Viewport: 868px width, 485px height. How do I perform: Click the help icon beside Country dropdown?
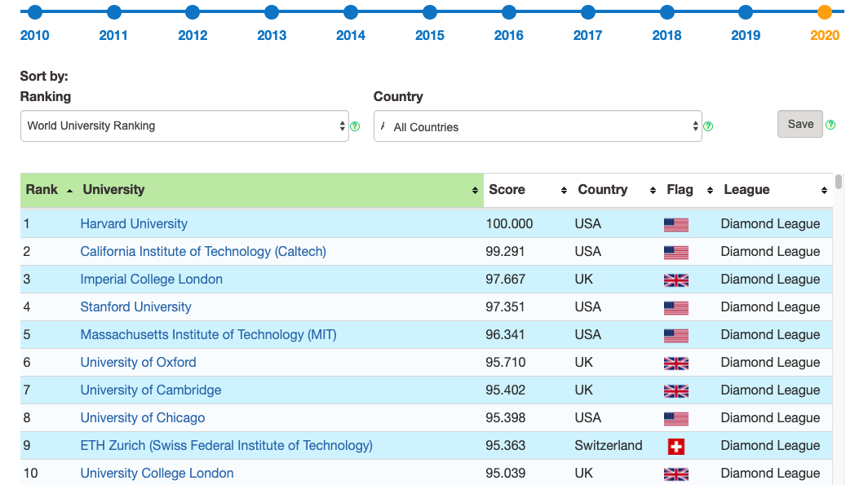(708, 126)
